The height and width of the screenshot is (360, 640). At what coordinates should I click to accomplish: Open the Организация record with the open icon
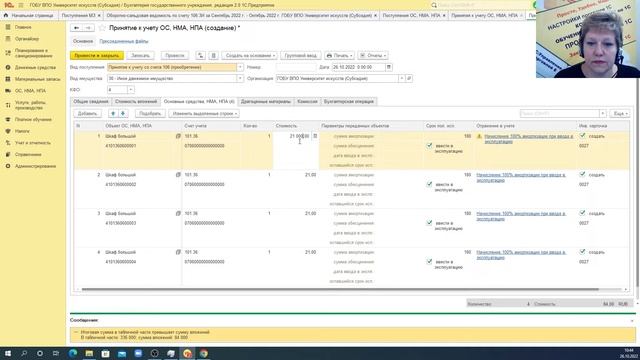point(409,78)
